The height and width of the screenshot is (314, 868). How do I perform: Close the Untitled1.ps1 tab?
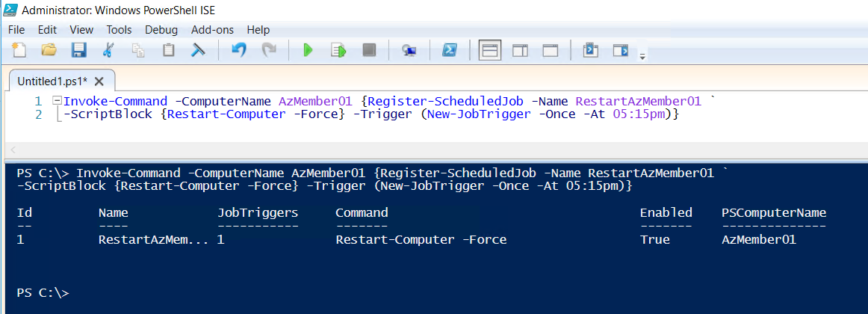(99, 81)
